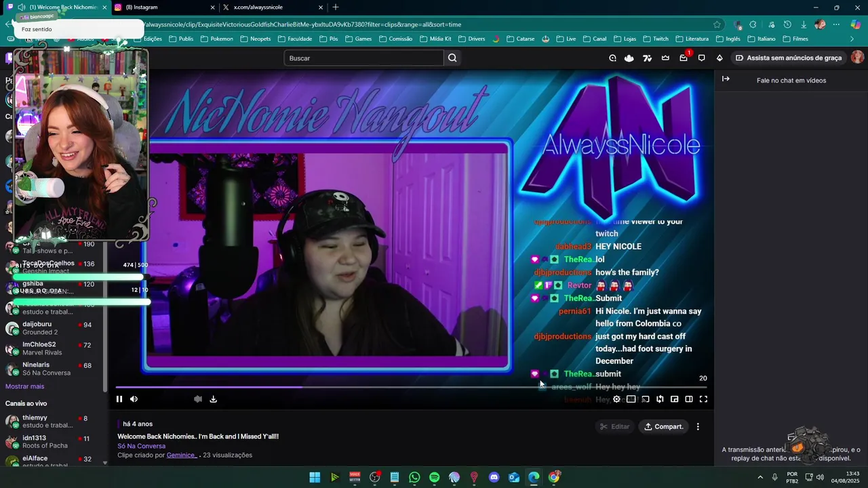Mute the clip volume
The image size is (868, 488).
pos(134,399)
